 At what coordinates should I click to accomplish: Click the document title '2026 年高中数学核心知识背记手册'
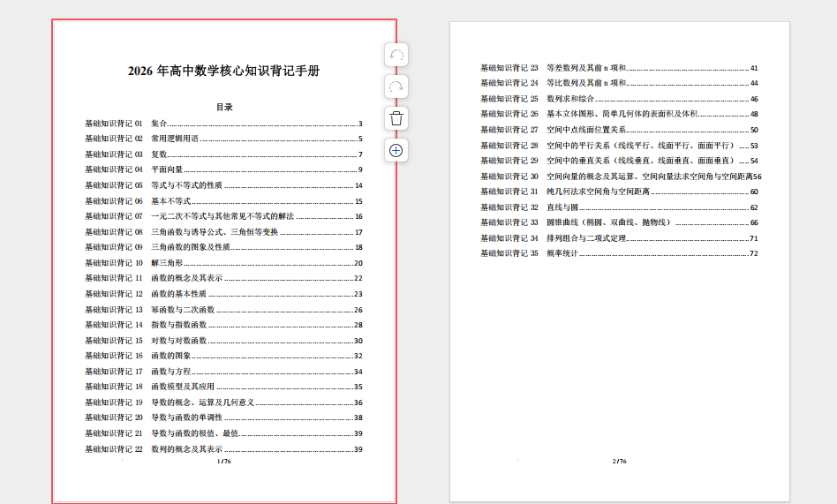click(x=223, y=71)
